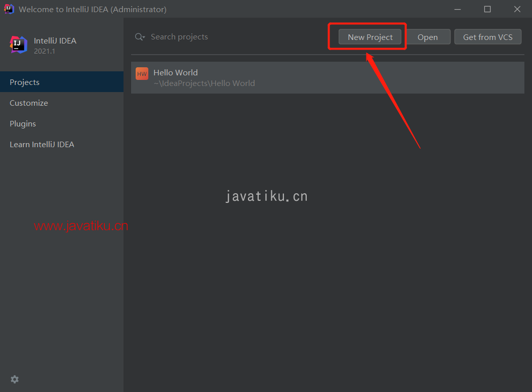Click the Open button
This screenshot has width=532, height=392.
click(428, 37)
